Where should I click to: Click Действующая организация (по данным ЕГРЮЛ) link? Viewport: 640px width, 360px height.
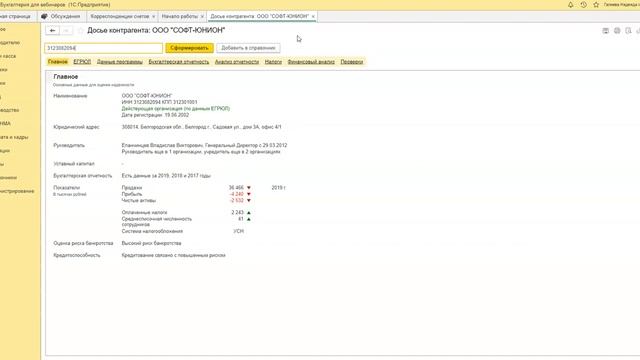(x=176, y=109)
